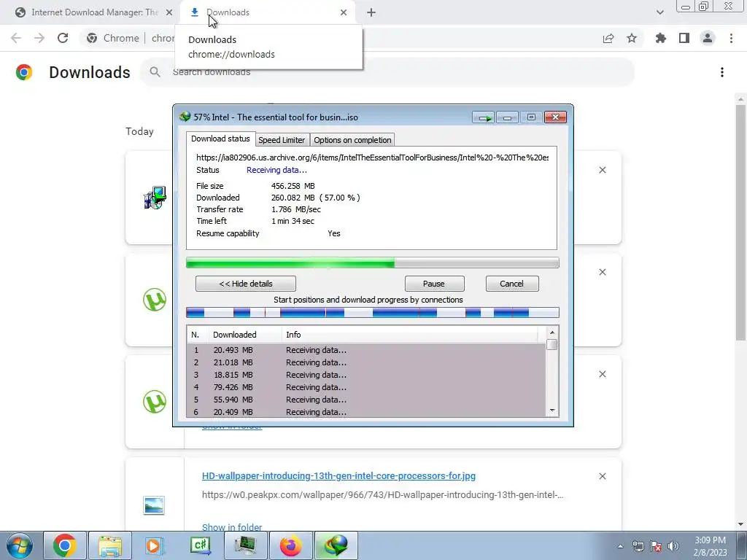This screenshot has width=747, height=560.
Task: Open the Options on completion tab
Action: click(352, 140)
